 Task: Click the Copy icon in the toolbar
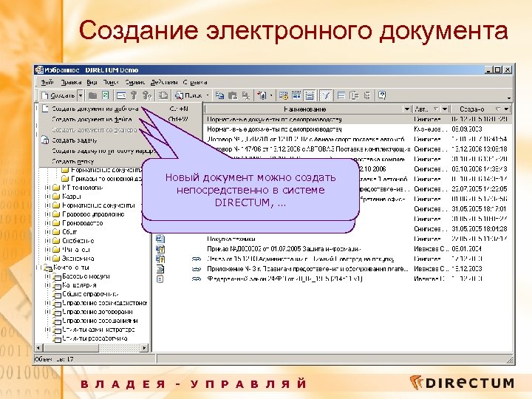pos(220,95)
